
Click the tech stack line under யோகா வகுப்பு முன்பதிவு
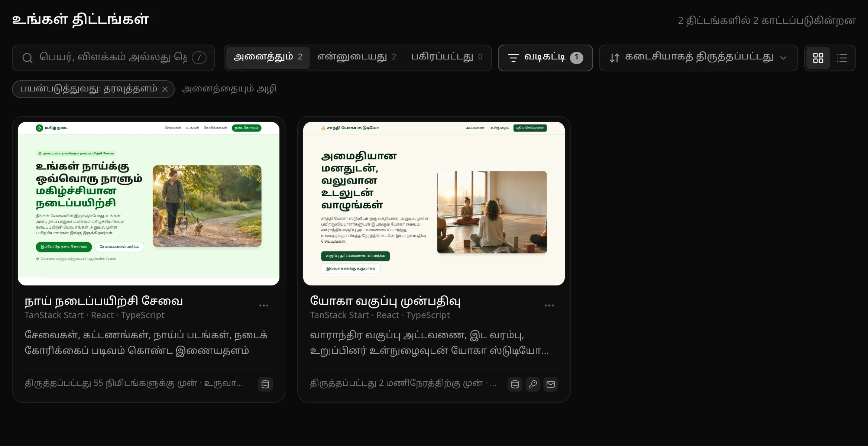pyautogui.click(x=380, y=315)
